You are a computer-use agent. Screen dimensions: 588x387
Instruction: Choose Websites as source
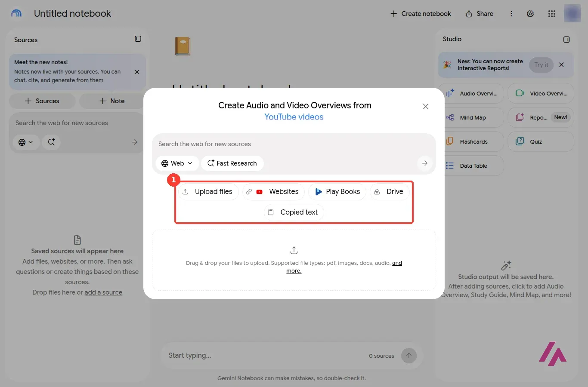(273, 192)
